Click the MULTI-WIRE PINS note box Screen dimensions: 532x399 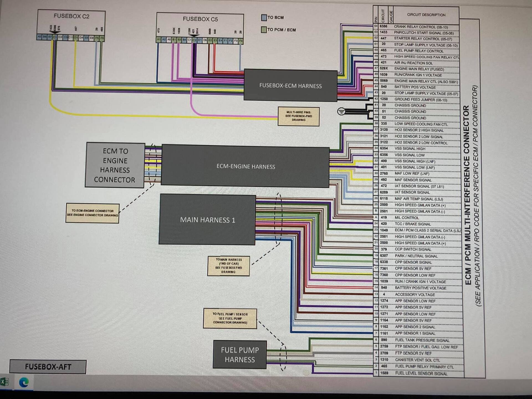pyautogui.click(x=298, y=116)
